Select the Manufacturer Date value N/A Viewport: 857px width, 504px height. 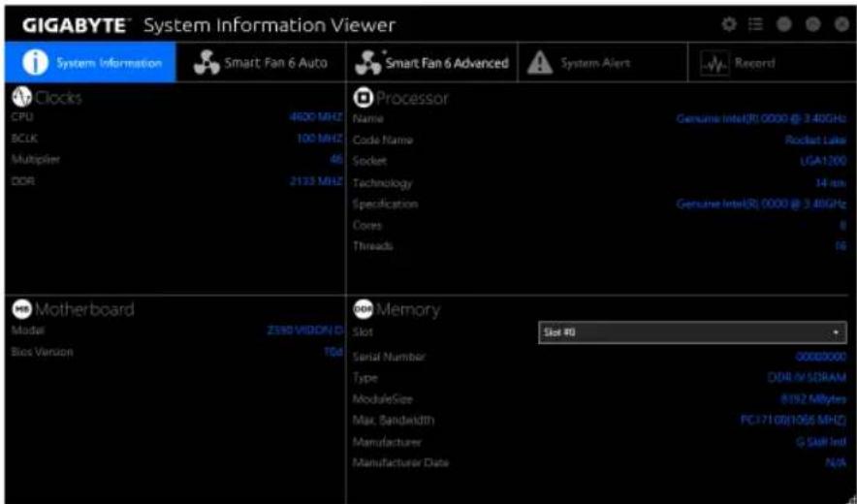pos(836,463)
